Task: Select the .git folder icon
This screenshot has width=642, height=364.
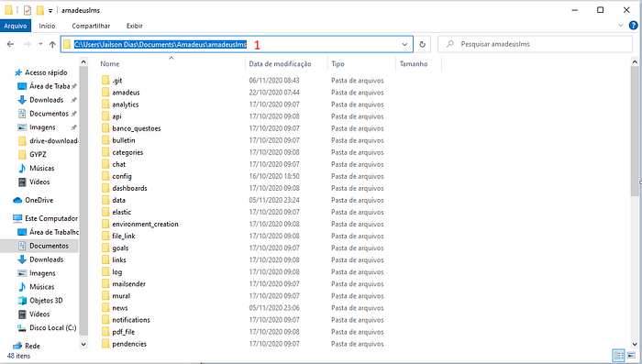Action: coord(105,81)
